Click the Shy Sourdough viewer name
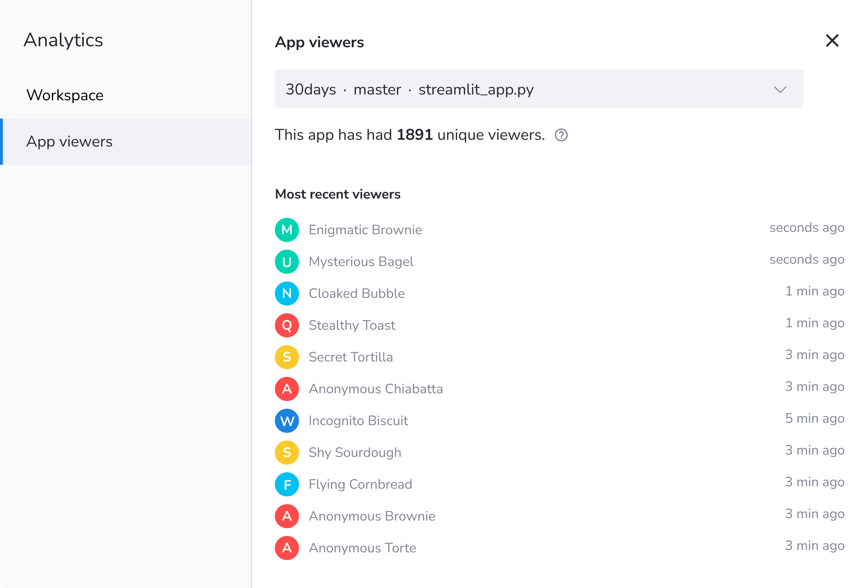This screenshot has width=868, height=588. click(x=355, y=453)
